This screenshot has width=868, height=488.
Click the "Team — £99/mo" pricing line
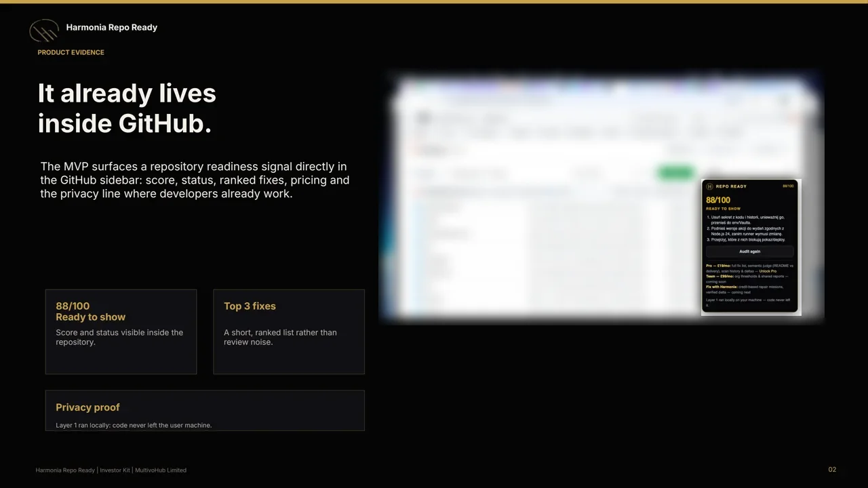coord(747,279)
